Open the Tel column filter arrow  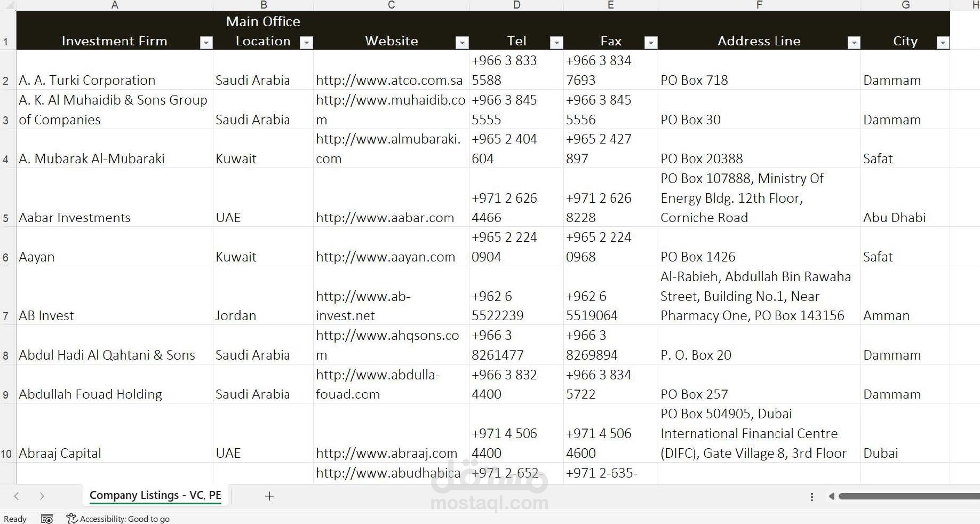tap(556, 43)
